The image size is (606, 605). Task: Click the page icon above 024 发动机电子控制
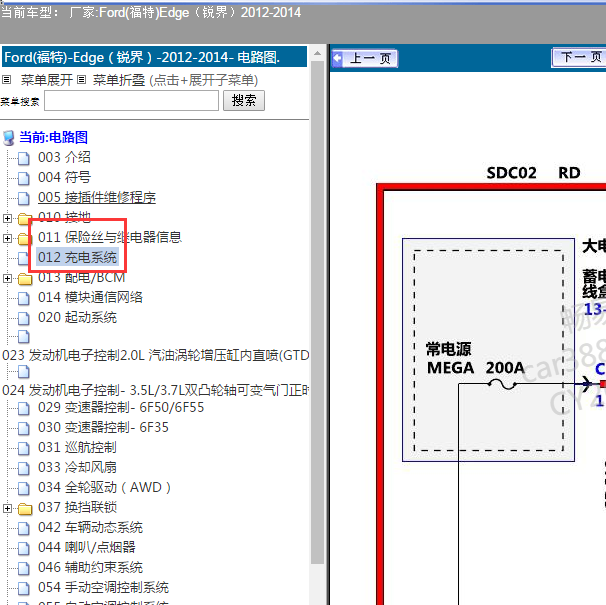[24, 372]
